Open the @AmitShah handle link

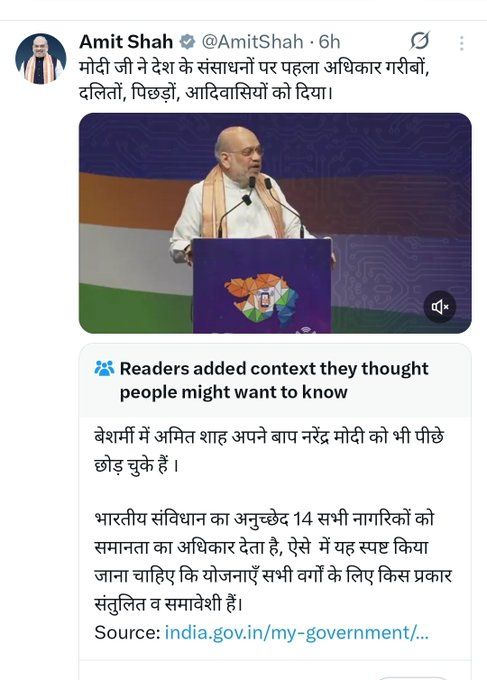point(252,42)
